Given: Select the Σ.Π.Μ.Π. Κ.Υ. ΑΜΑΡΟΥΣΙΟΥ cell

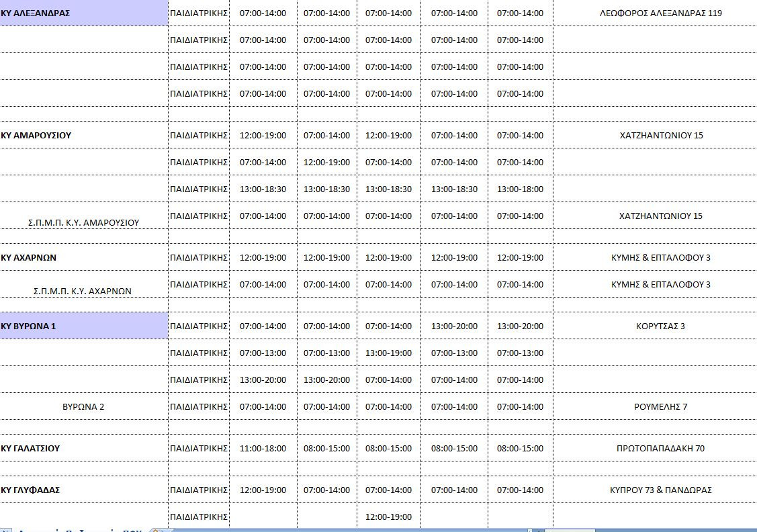Looking at the screenshot, I should 84,222.
